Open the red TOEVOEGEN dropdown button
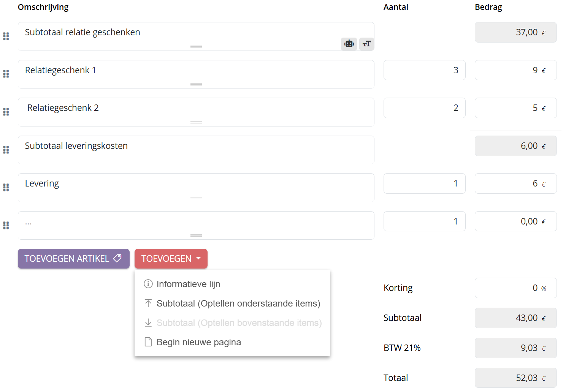The image size is (563, 392). point(171,259)
